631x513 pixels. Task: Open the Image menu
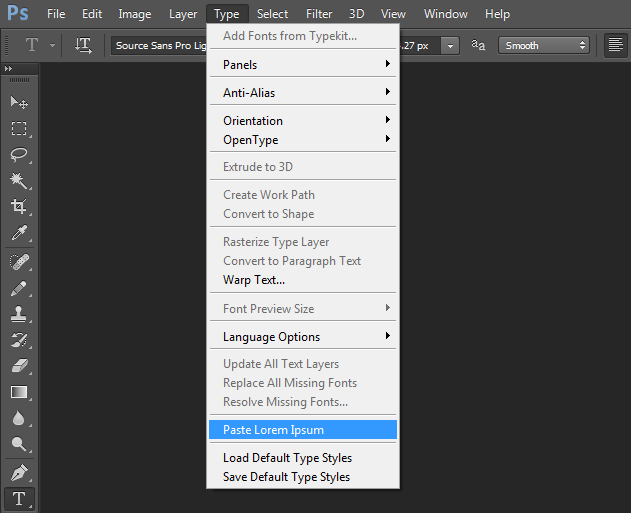pos(135,14)
